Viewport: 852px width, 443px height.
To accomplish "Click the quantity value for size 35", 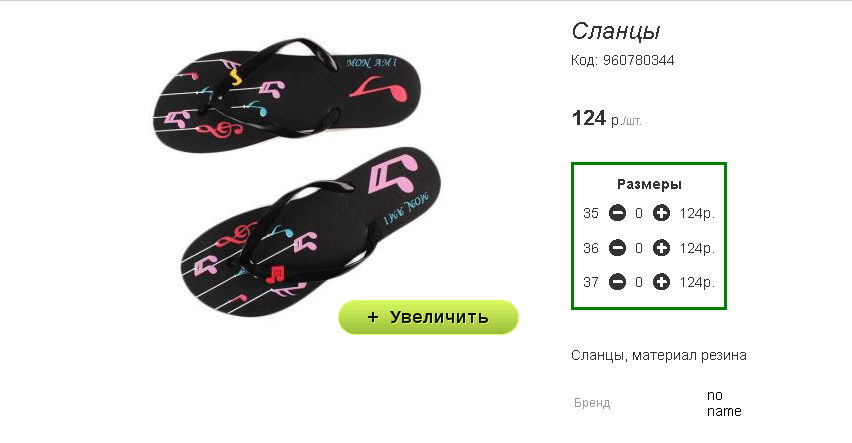I will click(x=639, y=213).
